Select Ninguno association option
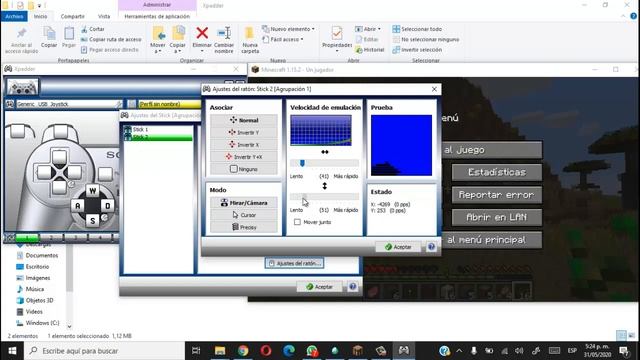The image size is (640, 360). click(x=244, y=169)
